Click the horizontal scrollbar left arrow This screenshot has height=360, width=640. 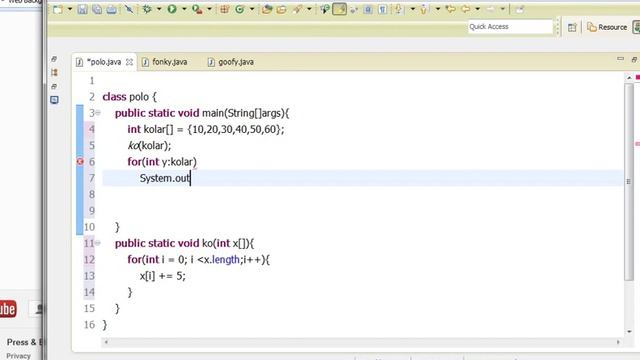coord(106,342)
